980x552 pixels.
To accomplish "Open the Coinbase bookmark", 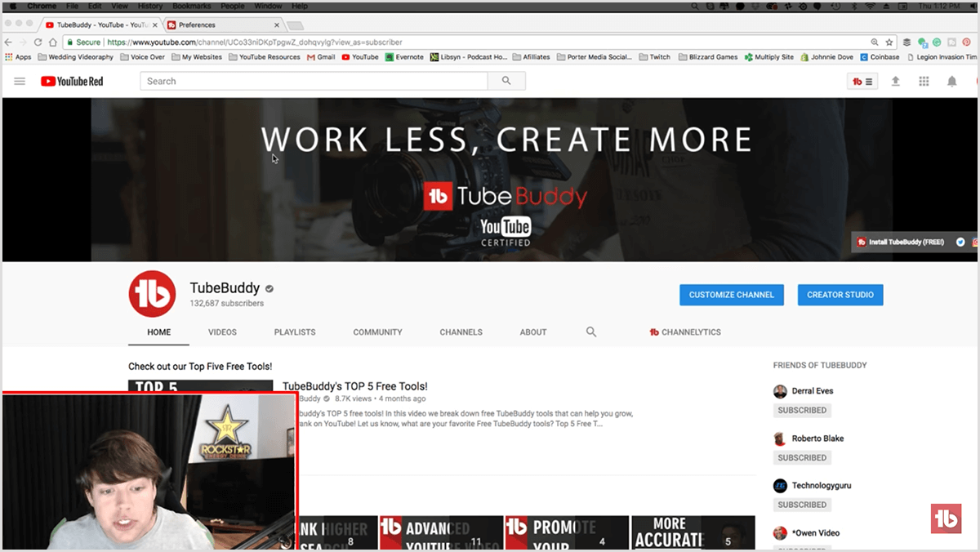I will coord(879,57).
